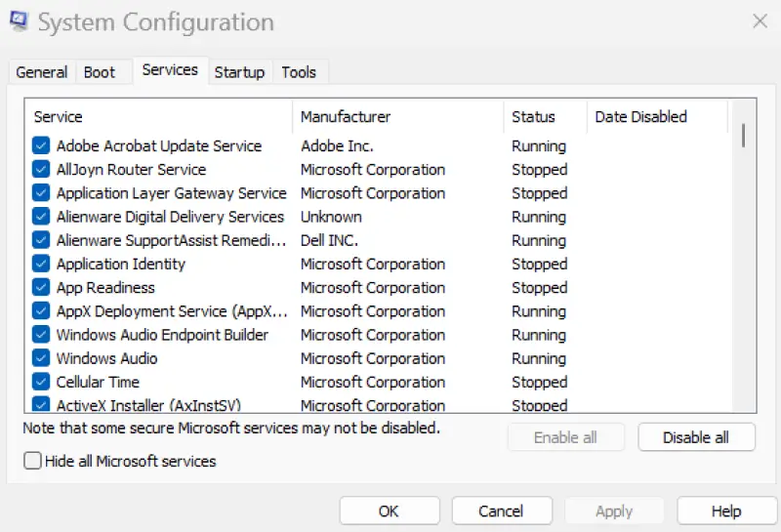The height and width of the screenshot is (532, 781).
Task: Open Help for System Configuration
Action: [x=726, y=512]
